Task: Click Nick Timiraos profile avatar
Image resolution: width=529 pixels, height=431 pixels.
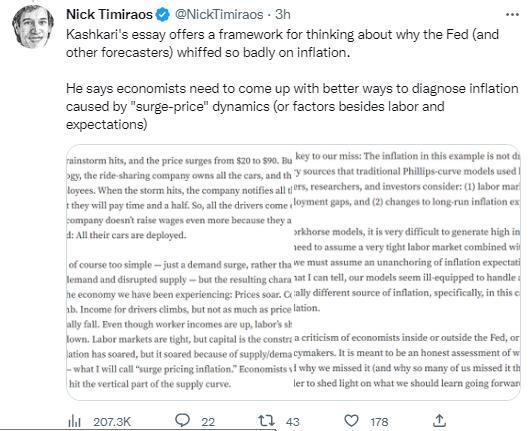Action: click(33, 27)
